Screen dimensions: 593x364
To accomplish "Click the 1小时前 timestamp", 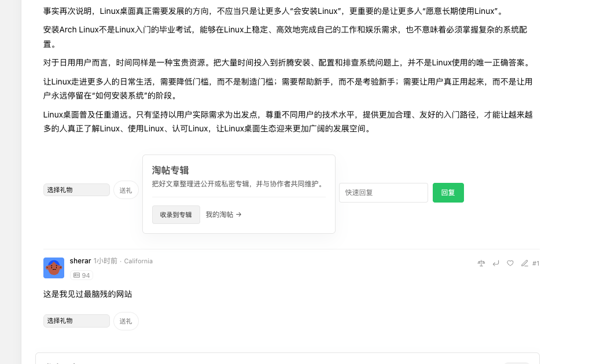I will pos(105,261).
